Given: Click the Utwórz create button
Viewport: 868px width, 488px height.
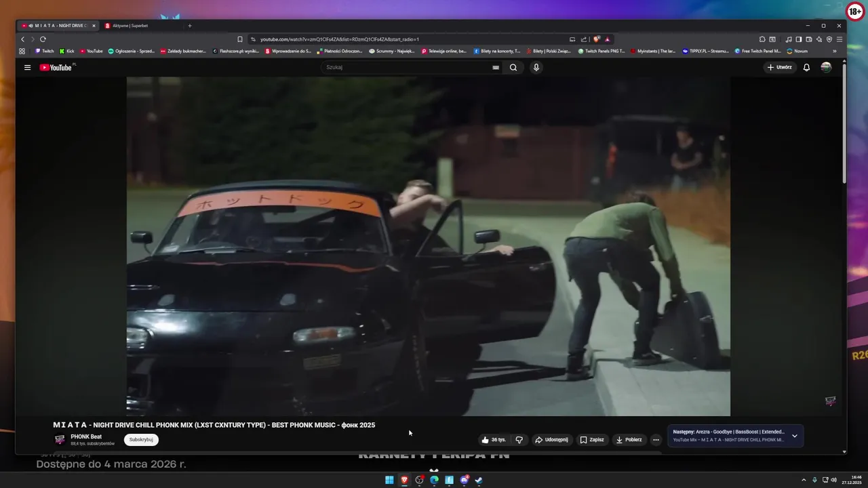Looking at the screenshot, I should click(x=779, y=67).
